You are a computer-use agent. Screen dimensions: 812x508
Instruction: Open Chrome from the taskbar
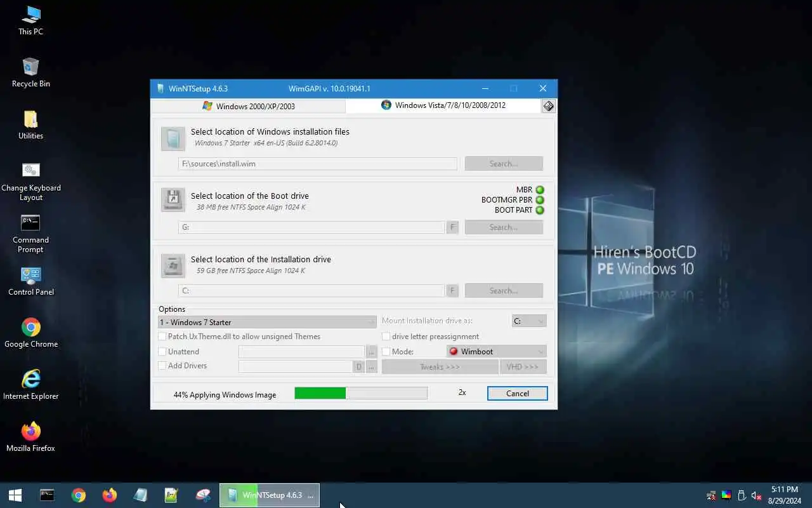[78, 495]
